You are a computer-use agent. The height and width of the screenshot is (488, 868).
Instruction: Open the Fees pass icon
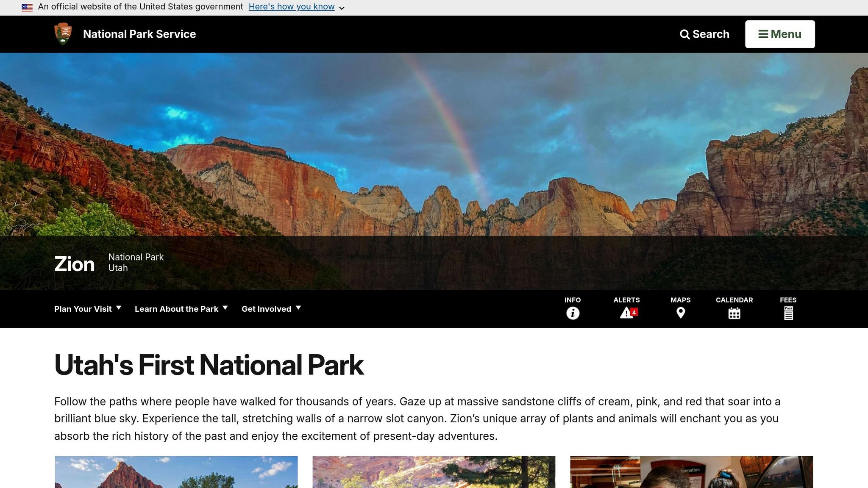pyautogui.click(x=788, y=313)
